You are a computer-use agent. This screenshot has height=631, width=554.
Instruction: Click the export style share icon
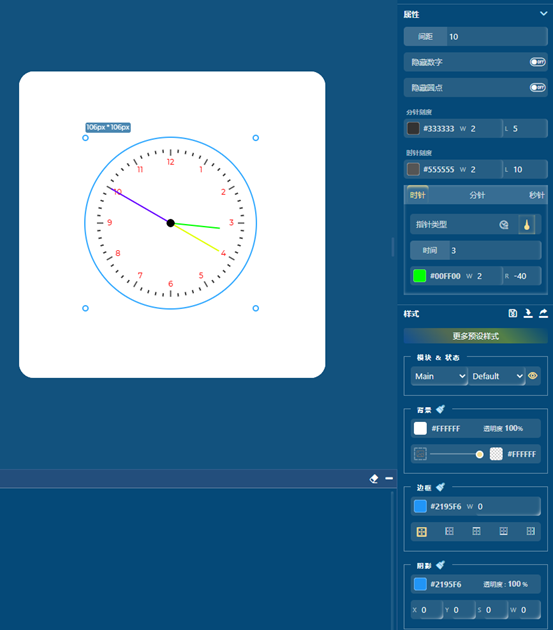click(x=543, y=313)
